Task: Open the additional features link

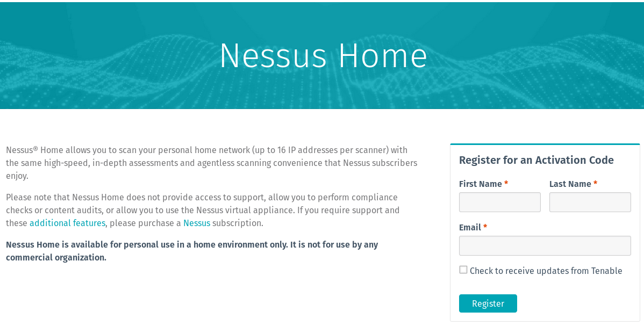Action: (67, 223)
